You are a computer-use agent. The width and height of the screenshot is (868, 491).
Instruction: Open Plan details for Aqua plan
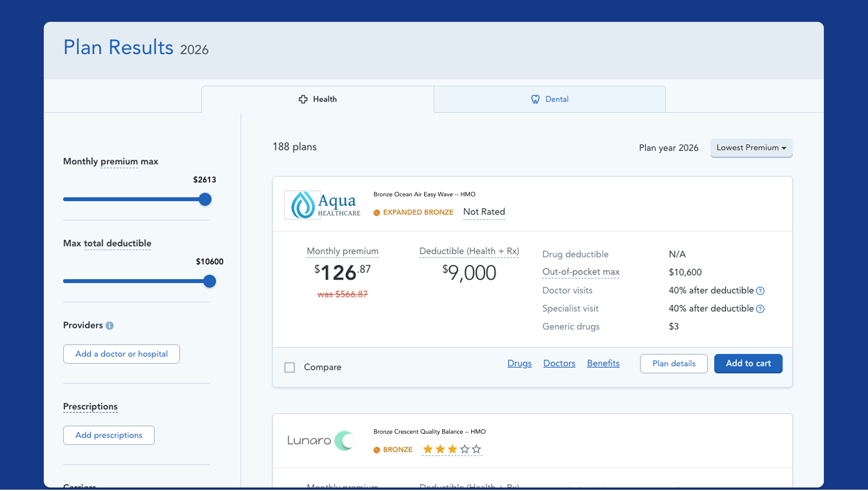674,363
